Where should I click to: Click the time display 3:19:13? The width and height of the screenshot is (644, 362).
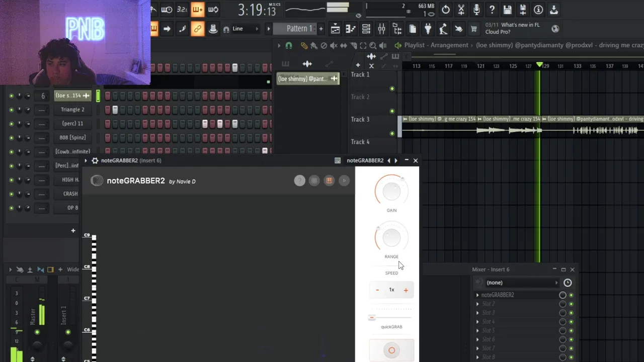257,10
